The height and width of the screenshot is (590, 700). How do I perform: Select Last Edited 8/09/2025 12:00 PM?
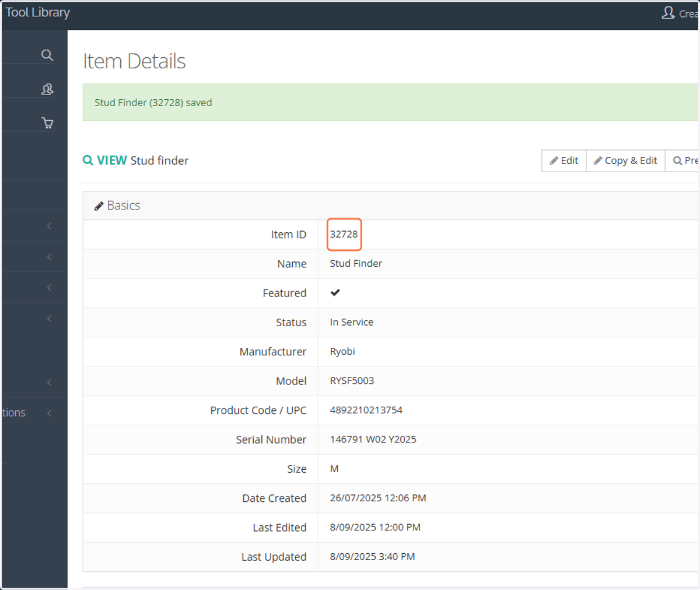[375, 527]
